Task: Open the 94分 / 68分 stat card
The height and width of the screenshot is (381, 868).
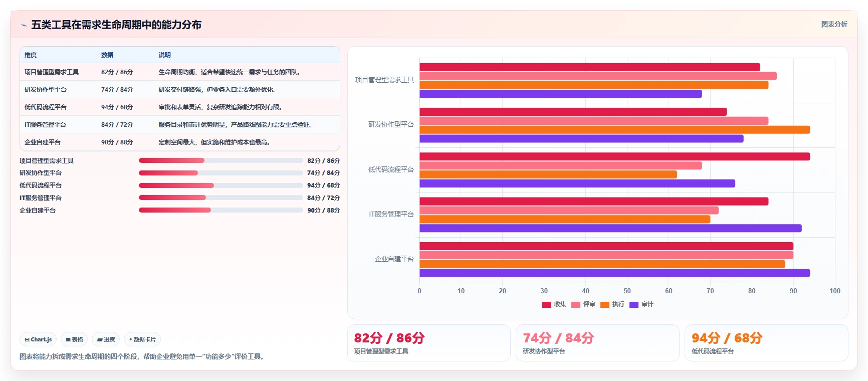Action: coord(766,343)
